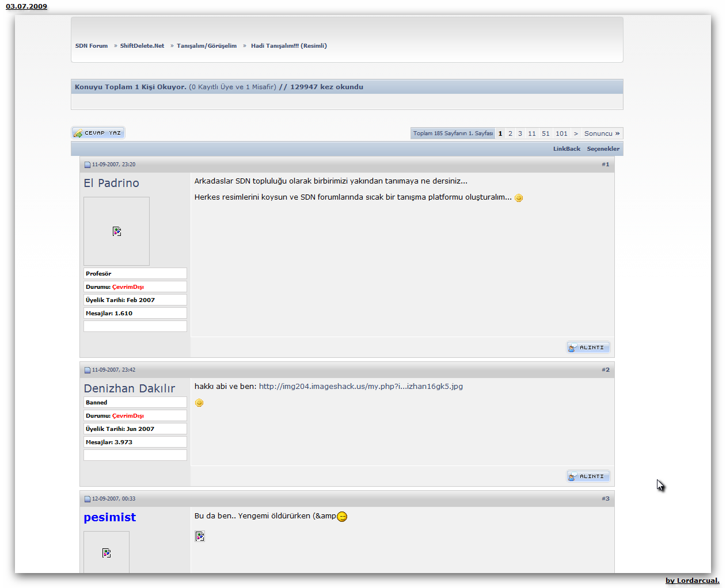
Task: Click 'Mesajlar: 1.610' under El Padrino
Action: click(x=135, y=313)
